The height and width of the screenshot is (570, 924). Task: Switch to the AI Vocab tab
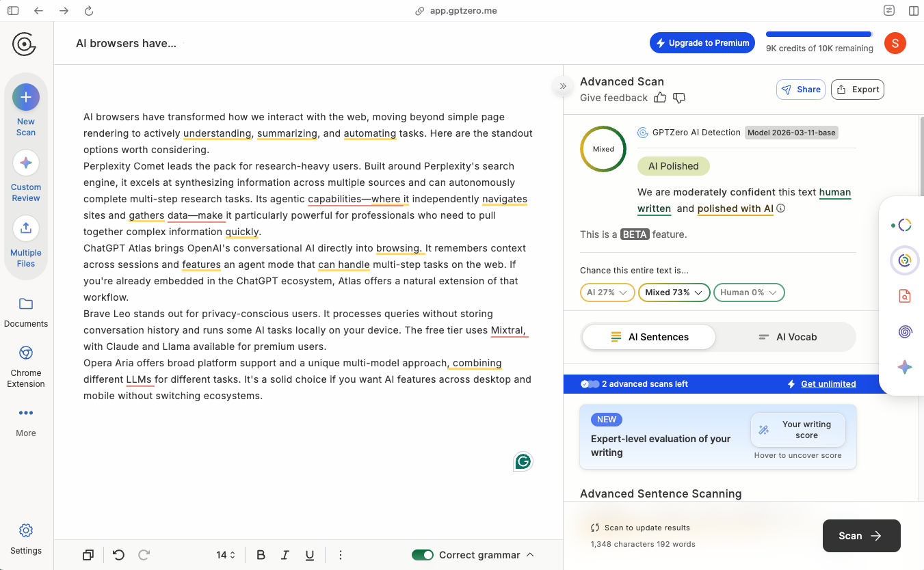pos(787,336)
